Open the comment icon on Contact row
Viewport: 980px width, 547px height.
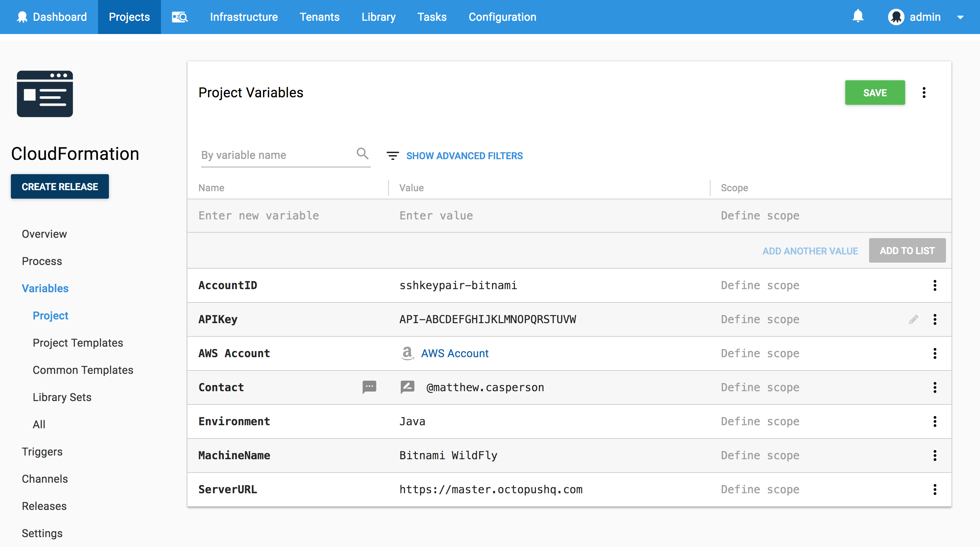[369, 387]
